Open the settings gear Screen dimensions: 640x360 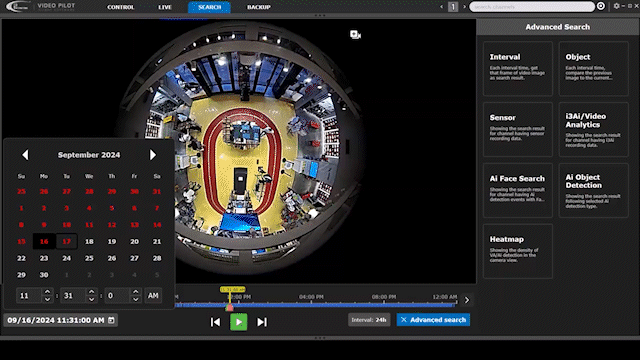616,6
